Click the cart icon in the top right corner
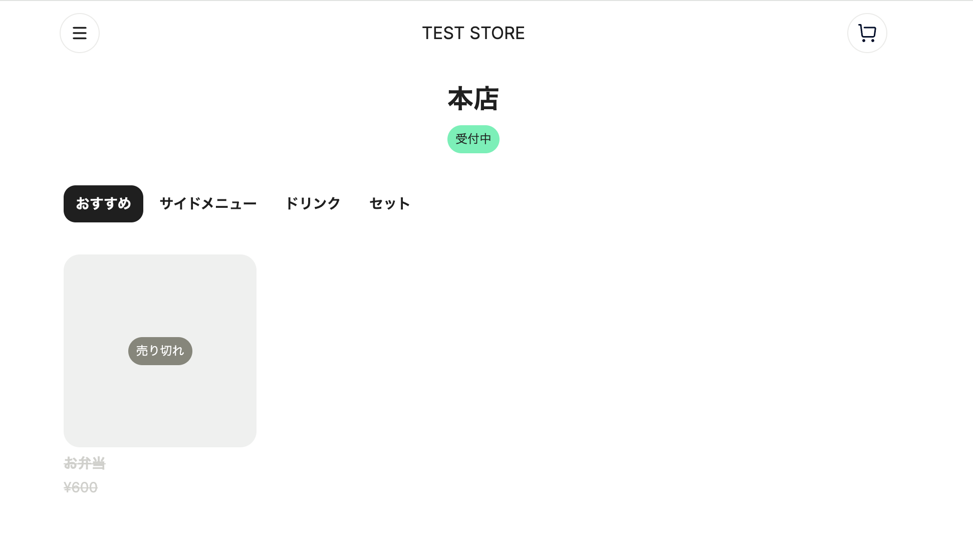The width and height of the screenshot is (973, 560). click(x=867, y=33)
